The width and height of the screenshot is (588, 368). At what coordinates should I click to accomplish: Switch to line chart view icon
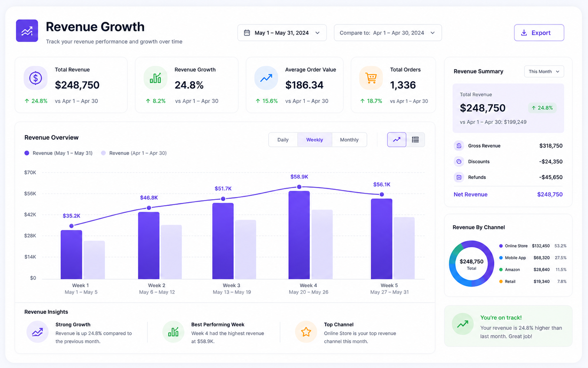(397, 139)
